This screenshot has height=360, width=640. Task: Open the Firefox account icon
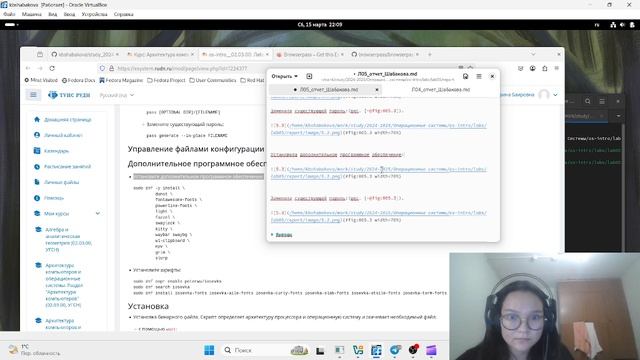pyautogui.click(x=533, y=69)
